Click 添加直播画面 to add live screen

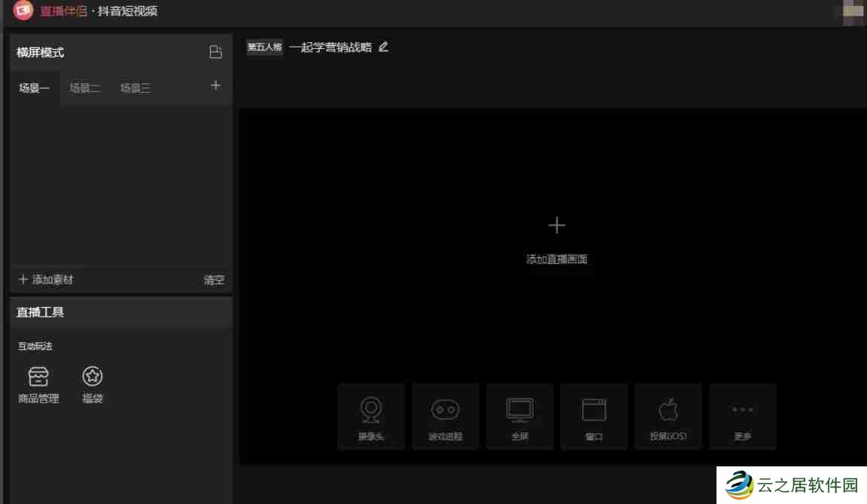(557, 233)
